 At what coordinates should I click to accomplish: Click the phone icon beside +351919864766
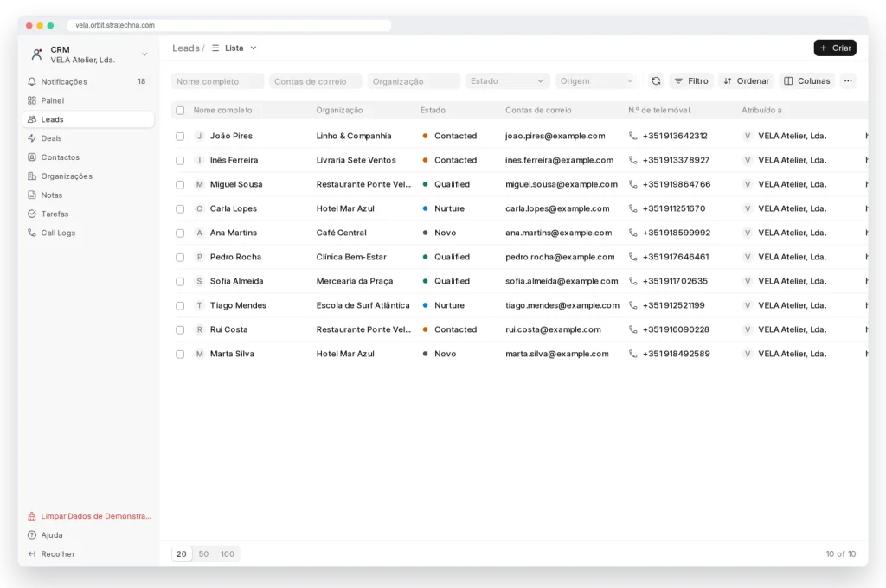[x=632, y=184]
